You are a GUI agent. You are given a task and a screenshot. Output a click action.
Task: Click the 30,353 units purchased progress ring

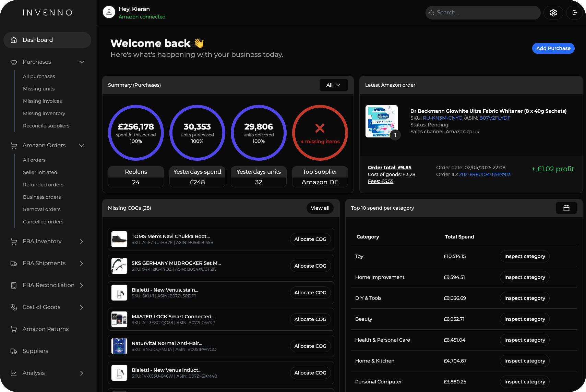pyautogui.click(x=197, y=133)
